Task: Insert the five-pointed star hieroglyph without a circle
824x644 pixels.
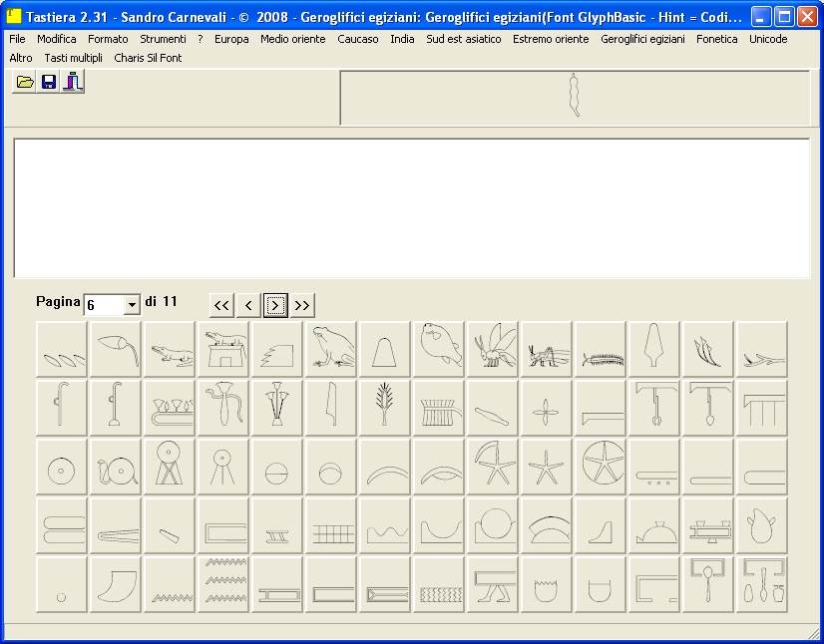Action: (547, 467)
